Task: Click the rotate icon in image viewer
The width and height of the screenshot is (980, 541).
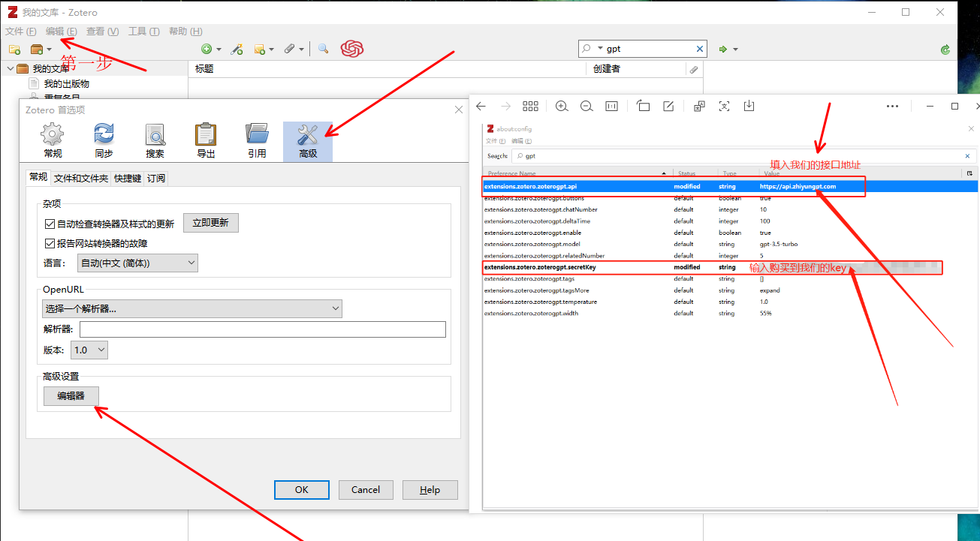Action: click(x=643, y=107)
